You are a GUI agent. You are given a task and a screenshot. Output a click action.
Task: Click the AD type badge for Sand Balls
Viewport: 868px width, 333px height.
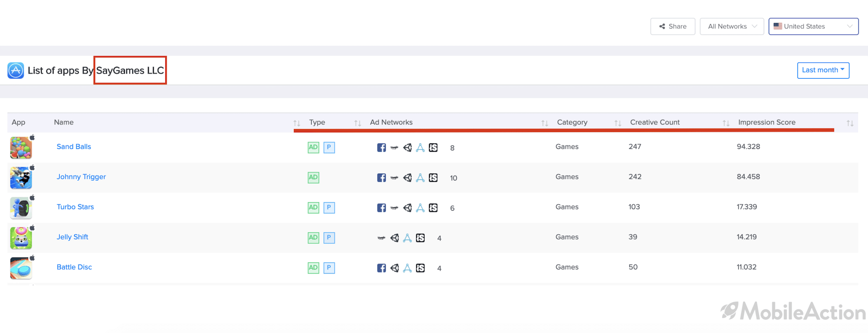[x=313, y=147]
